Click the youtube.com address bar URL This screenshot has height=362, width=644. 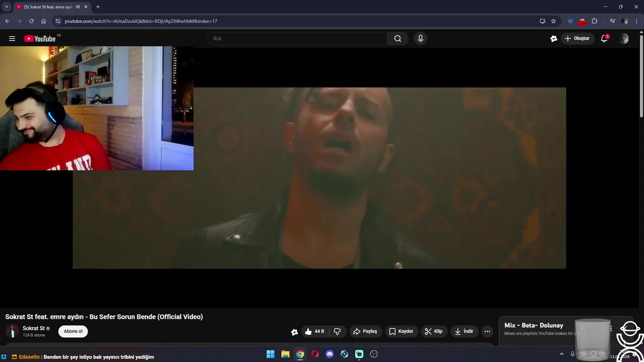click(141, 21)
